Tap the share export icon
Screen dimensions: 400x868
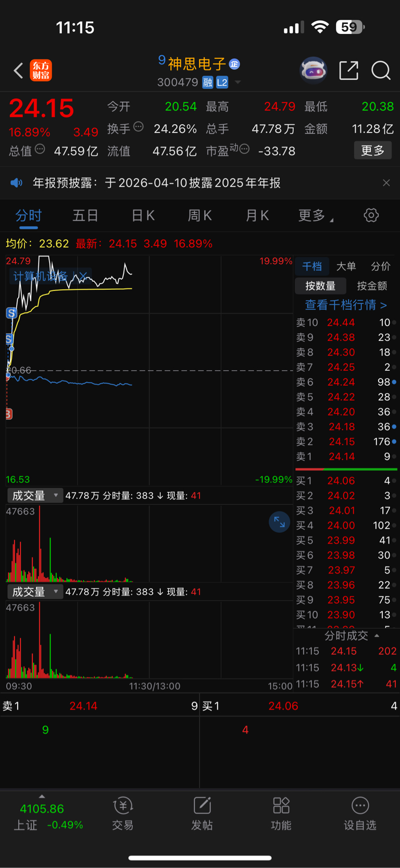coord(348,70)
